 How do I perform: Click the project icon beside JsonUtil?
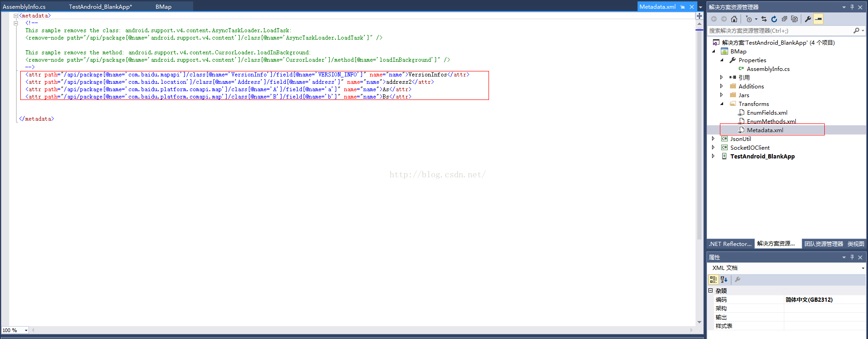click(x=724, y=139)
